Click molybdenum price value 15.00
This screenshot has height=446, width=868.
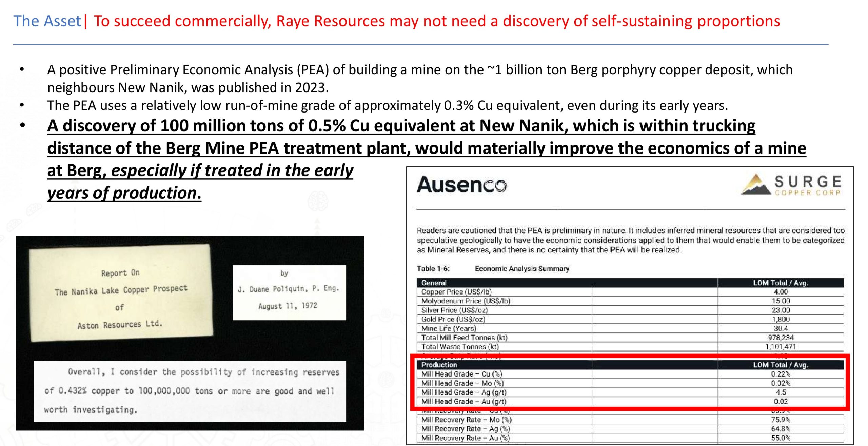tap(781, 301)
